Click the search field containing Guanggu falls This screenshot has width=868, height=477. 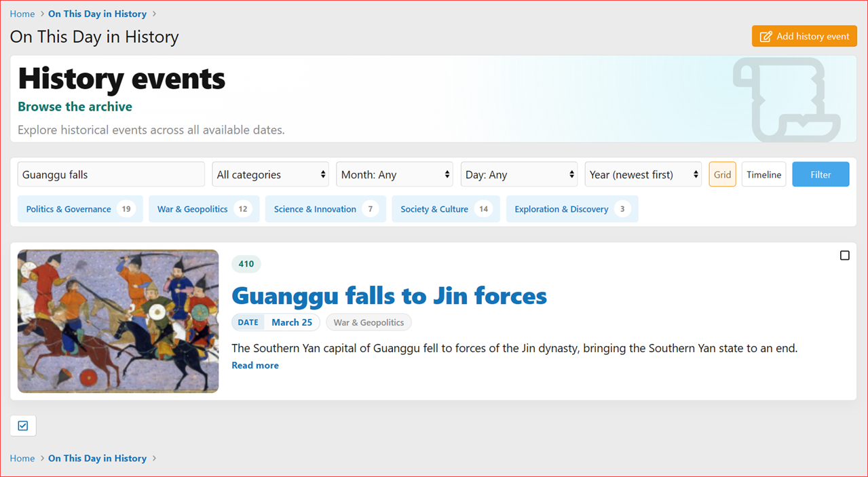111,174
